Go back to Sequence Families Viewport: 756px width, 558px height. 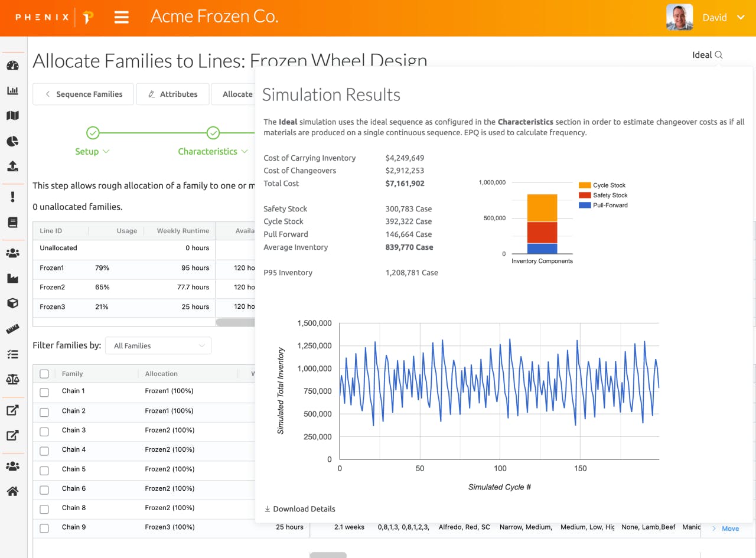click(x=83, y=94)
